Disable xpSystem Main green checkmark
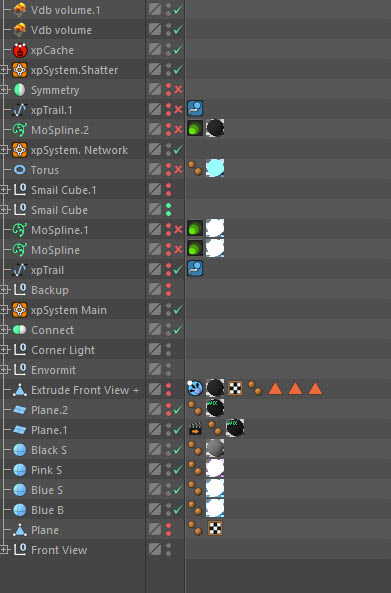 coord(178,310)
